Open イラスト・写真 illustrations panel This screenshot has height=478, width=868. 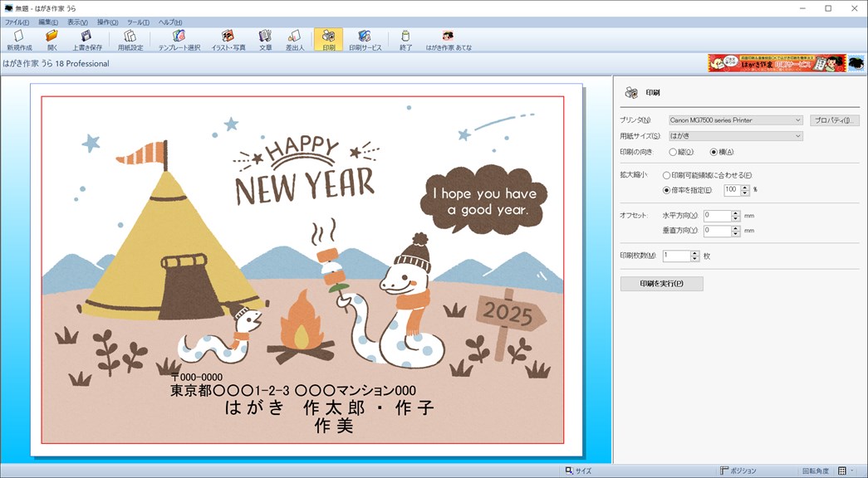click(x=228, y=40)
